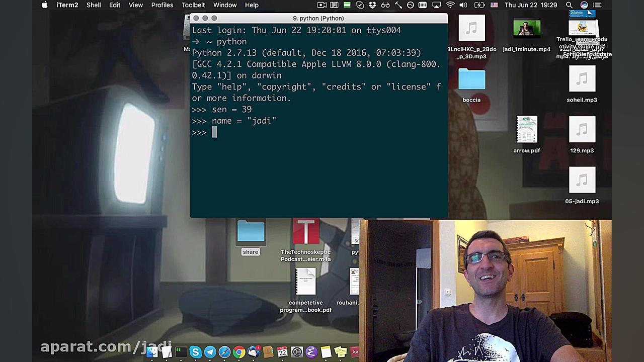
Task: Open Finder from the Dock
Action: (x=151, y=352)
